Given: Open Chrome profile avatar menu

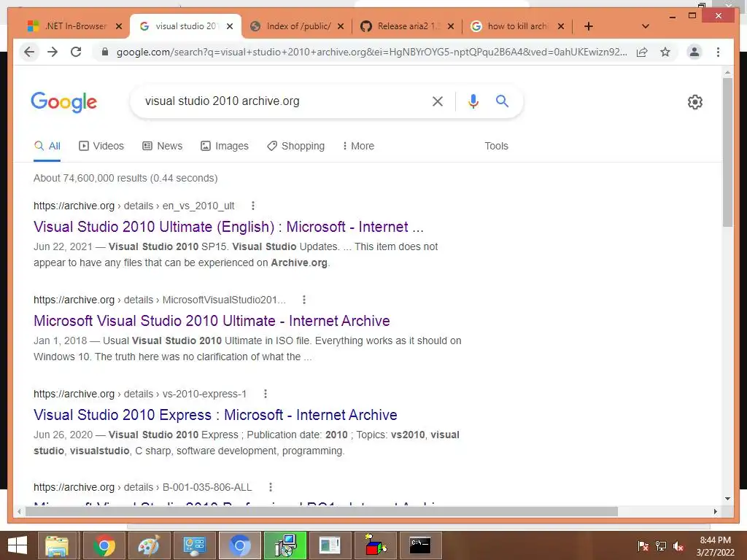Looking at the screenshot, I should click(x=694, y=52).
